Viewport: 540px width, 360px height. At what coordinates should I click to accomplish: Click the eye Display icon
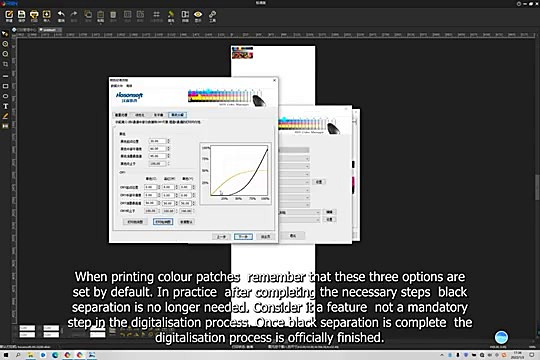point(198,16)
